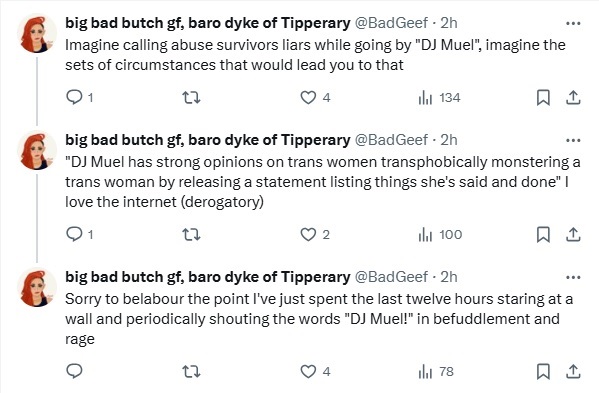
Task: Bookmark the second tweet
Action: [x=543, y=235]
